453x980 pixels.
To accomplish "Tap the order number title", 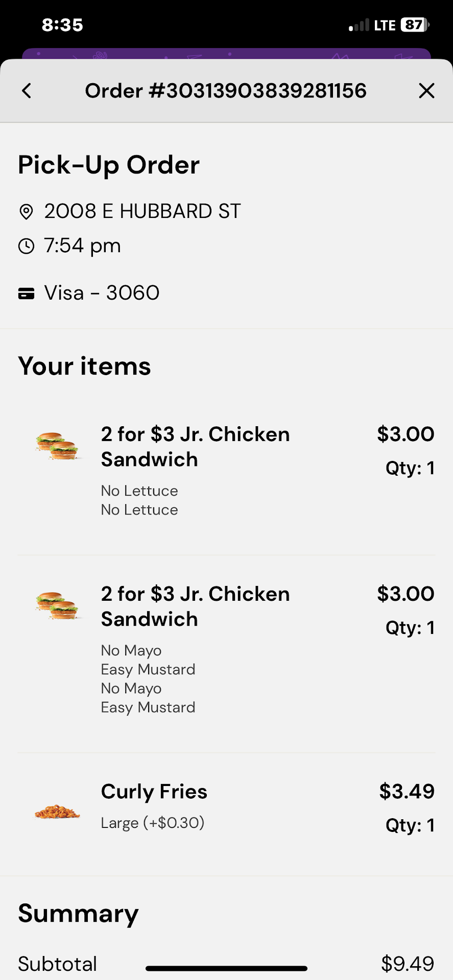I will coord(226,91).
